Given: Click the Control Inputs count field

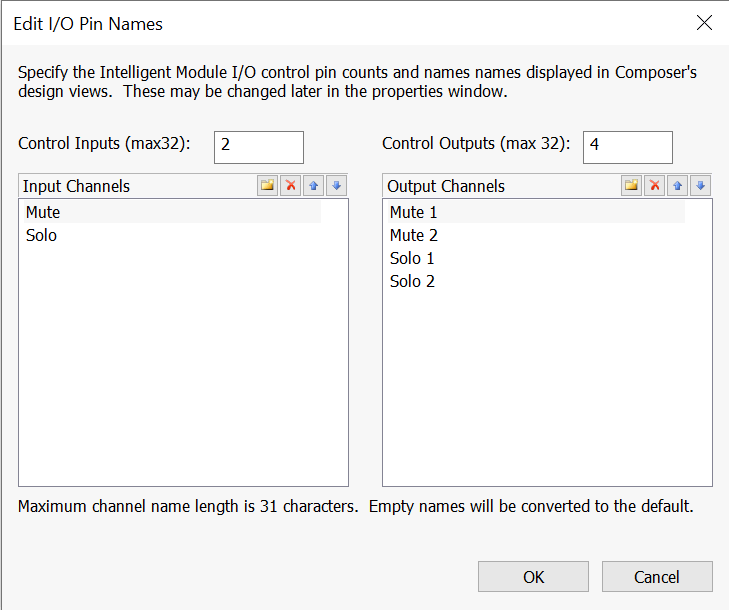Looking at the screenshot, I should click(x=259, y=147).
